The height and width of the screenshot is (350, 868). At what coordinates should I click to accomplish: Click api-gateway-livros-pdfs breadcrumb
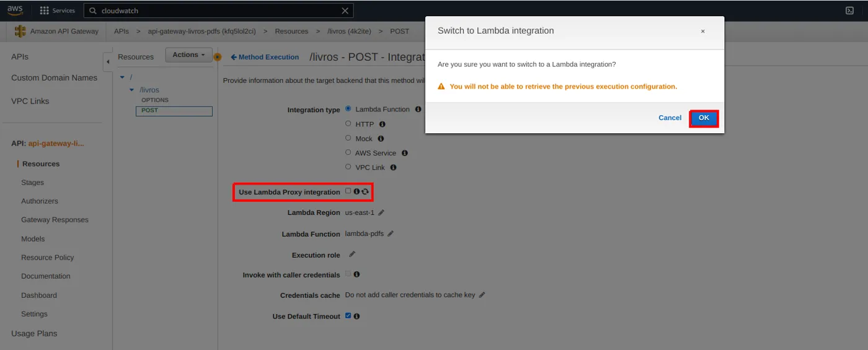click(202, 31)
